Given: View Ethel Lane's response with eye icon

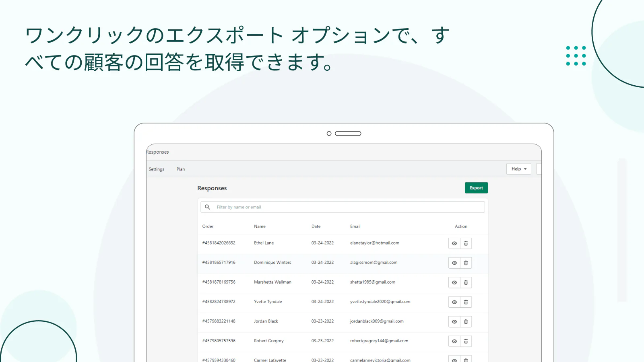Looking at the screenshot, I should 454,243.
